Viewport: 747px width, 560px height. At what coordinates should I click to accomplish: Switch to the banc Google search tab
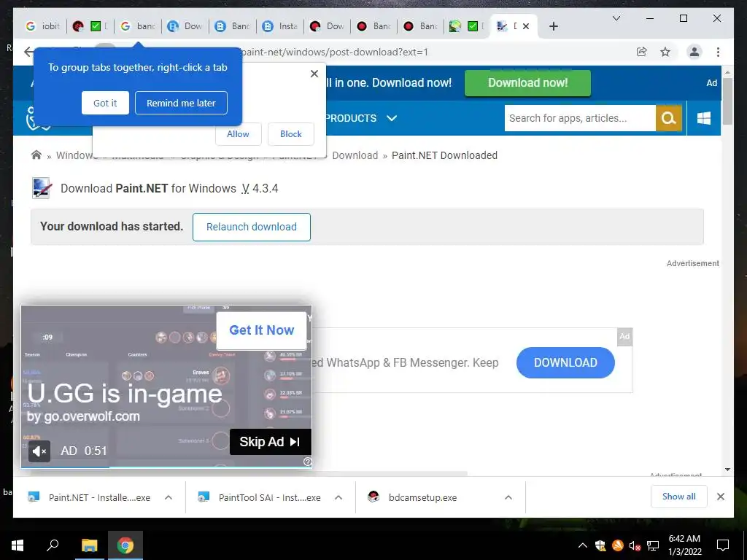(x=138, y=26)
